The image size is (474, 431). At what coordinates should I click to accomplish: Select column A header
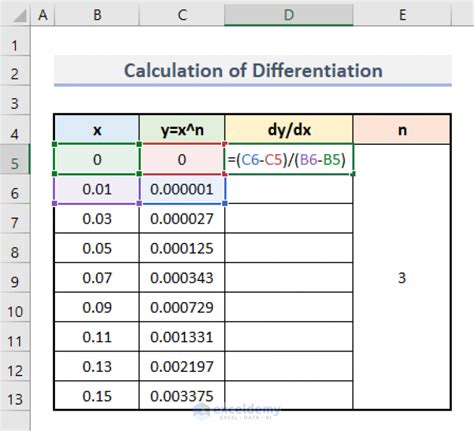coord(43,15)
